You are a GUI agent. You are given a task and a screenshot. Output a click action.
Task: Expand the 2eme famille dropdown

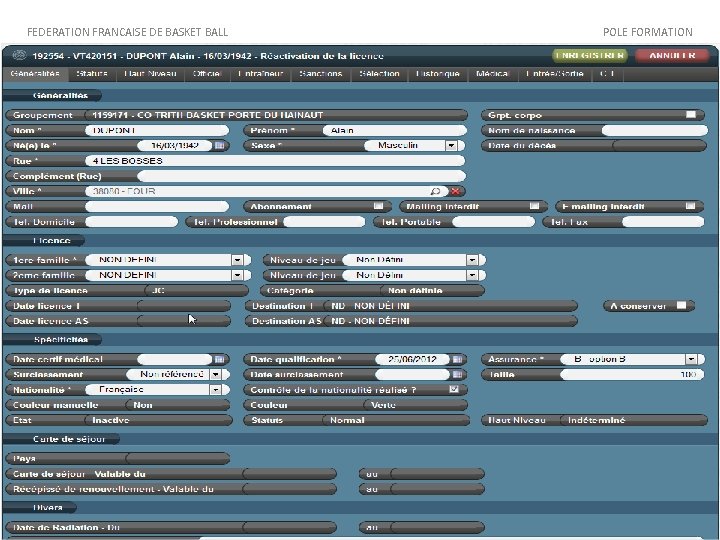click(237, 275)
